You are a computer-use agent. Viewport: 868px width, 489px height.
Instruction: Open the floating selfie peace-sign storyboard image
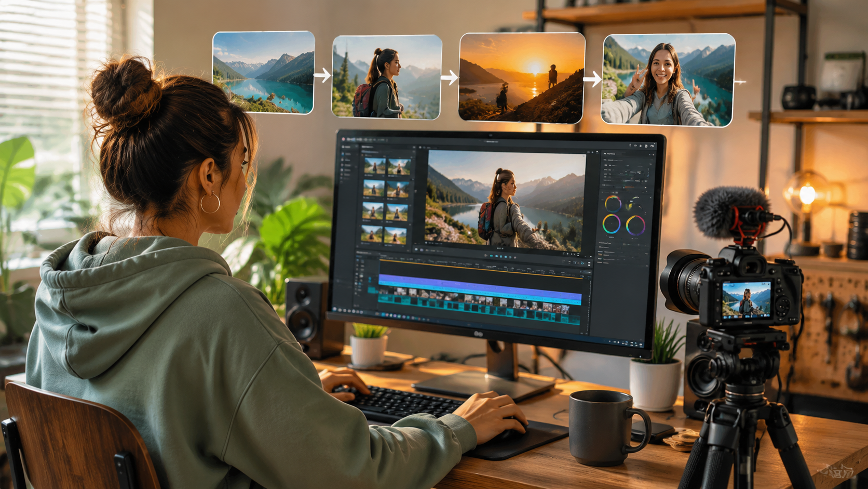pyautogui.click(x=668, y=80)
